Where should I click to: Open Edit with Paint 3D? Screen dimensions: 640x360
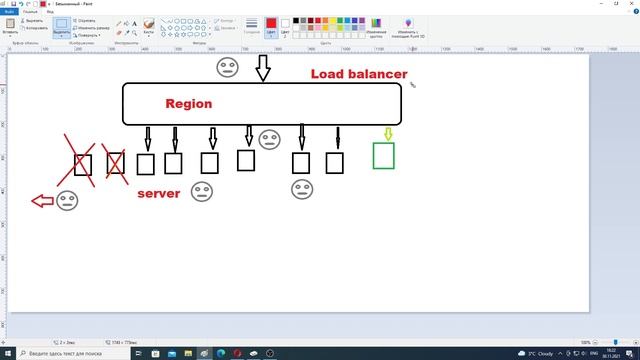[x=408, y=28]
